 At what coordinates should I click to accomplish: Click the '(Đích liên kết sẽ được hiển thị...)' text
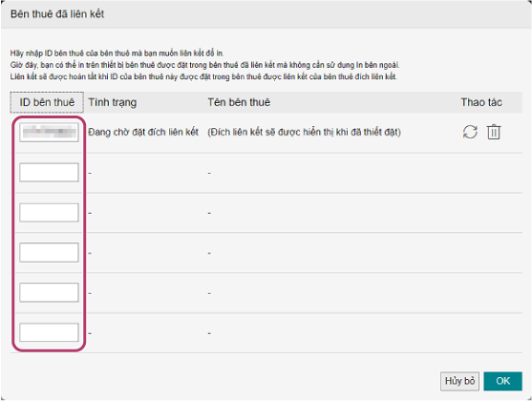click(305, 132)
